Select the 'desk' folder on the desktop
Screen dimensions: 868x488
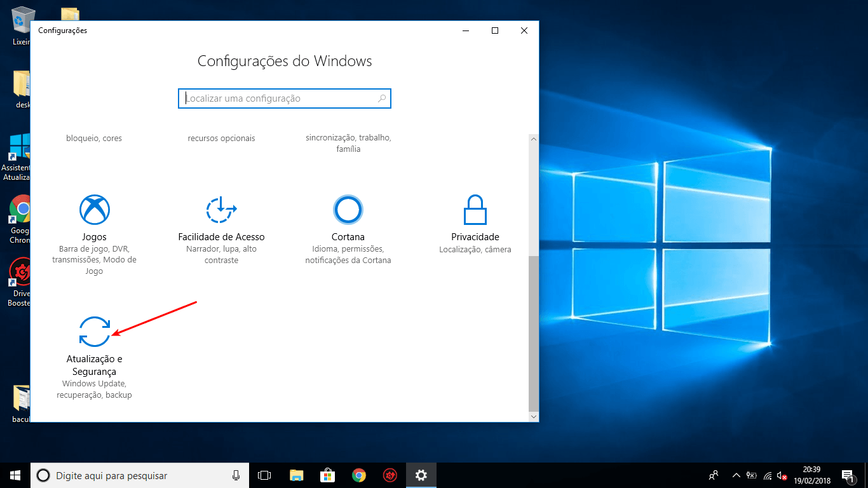point(20,90)
